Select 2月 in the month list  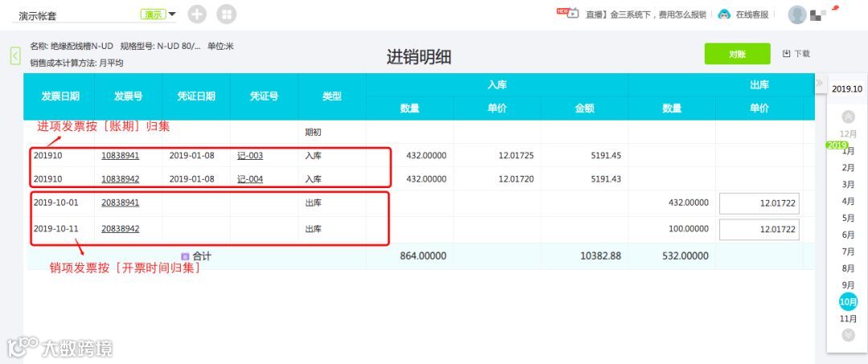click(x=848, y=168)
